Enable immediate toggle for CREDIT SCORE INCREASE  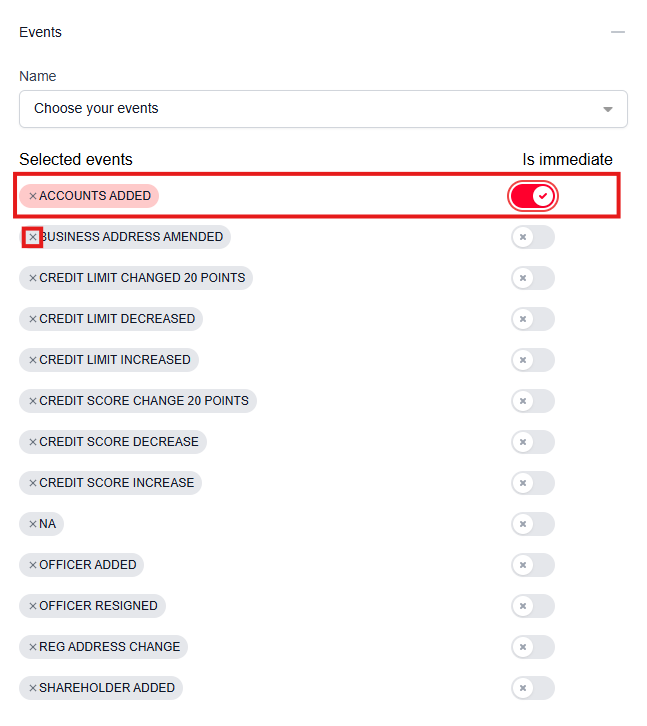coord(532,483)
